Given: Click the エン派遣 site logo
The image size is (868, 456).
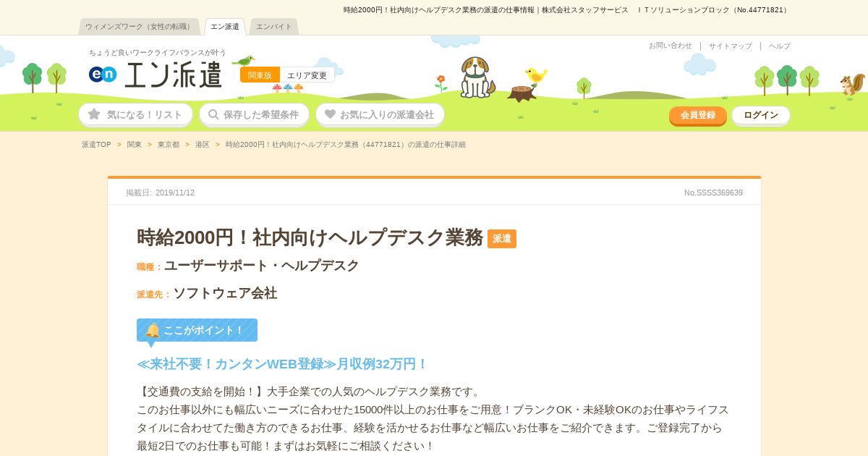Looking at the screenshot, I should (156, 74).
